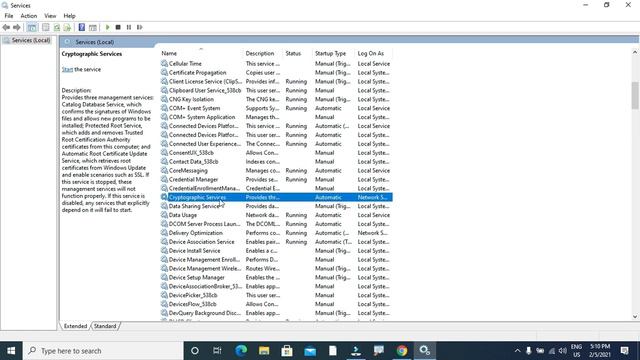Select Services (Local) in the console tree

[x=31, y=40]
